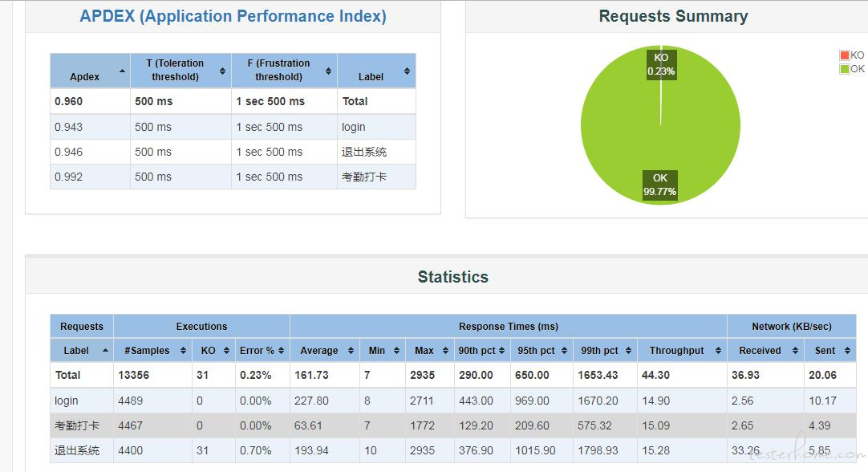Sort statistics by Max column header

pyautogui.click(x=424, y=351)
